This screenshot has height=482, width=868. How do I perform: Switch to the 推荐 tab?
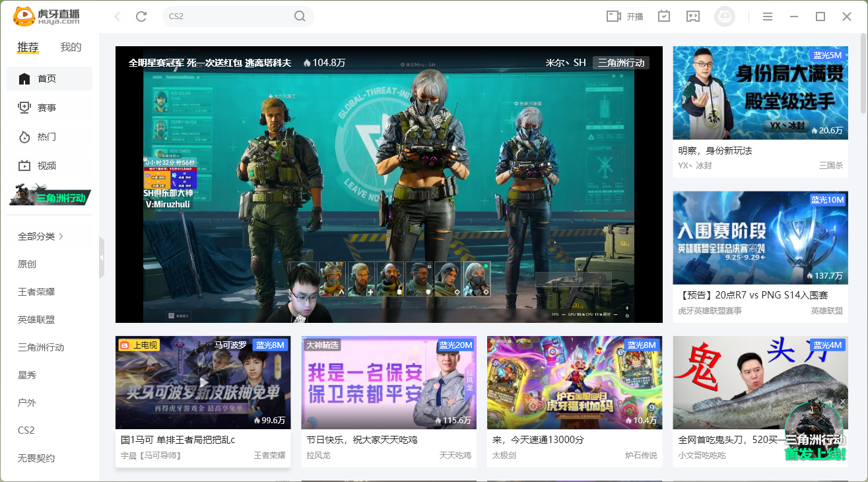28,48
